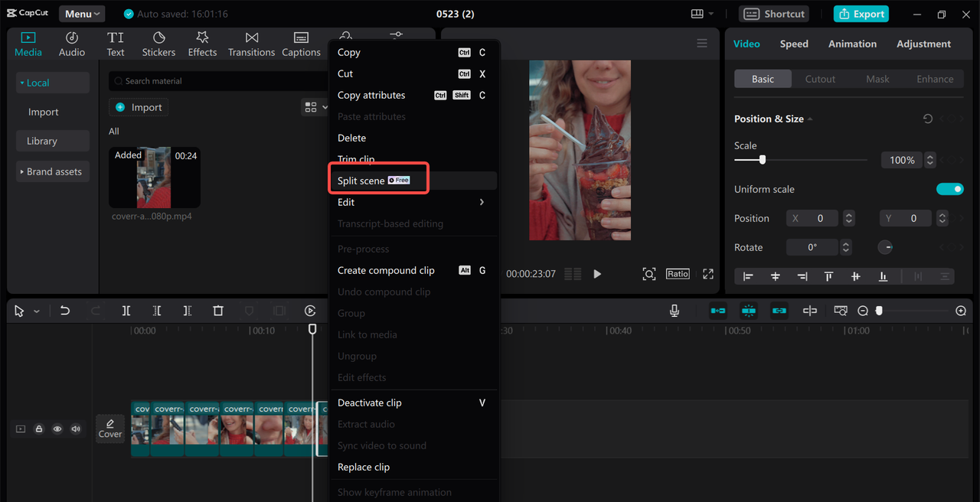Viewport: 980px width, 502px height.
Task: Toggle the Uniform scale switch
Action: click(x=949, y=189)
